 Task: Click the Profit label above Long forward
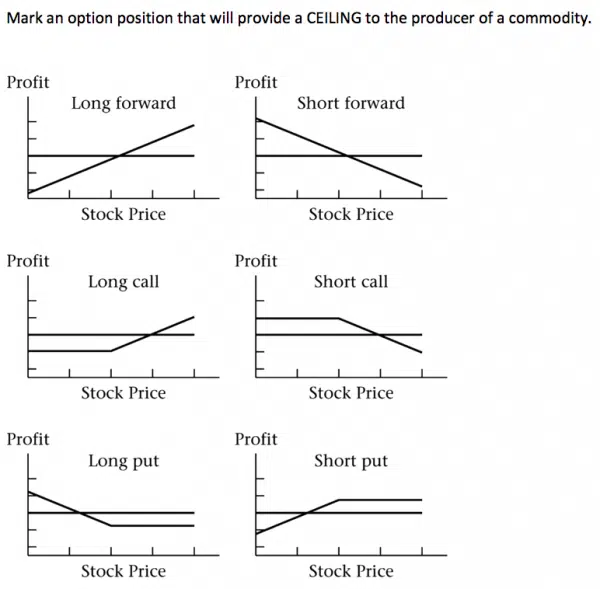tap(28, 82)
